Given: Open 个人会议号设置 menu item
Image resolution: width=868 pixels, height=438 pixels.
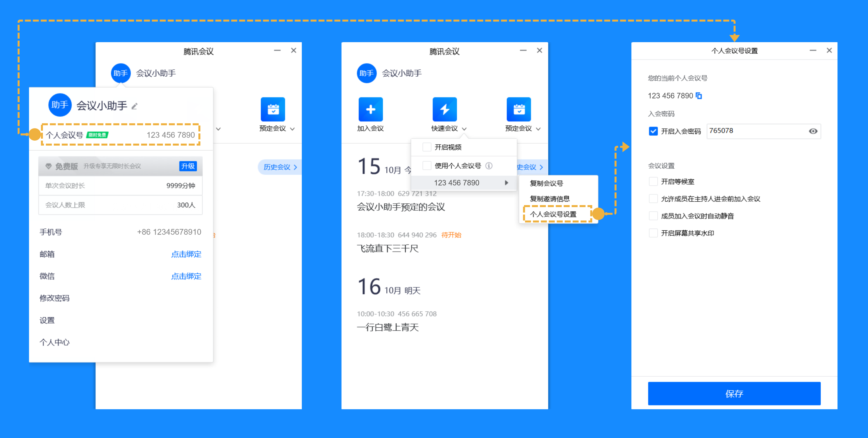Looking at the screenshot, I should (x=553, y=214).
